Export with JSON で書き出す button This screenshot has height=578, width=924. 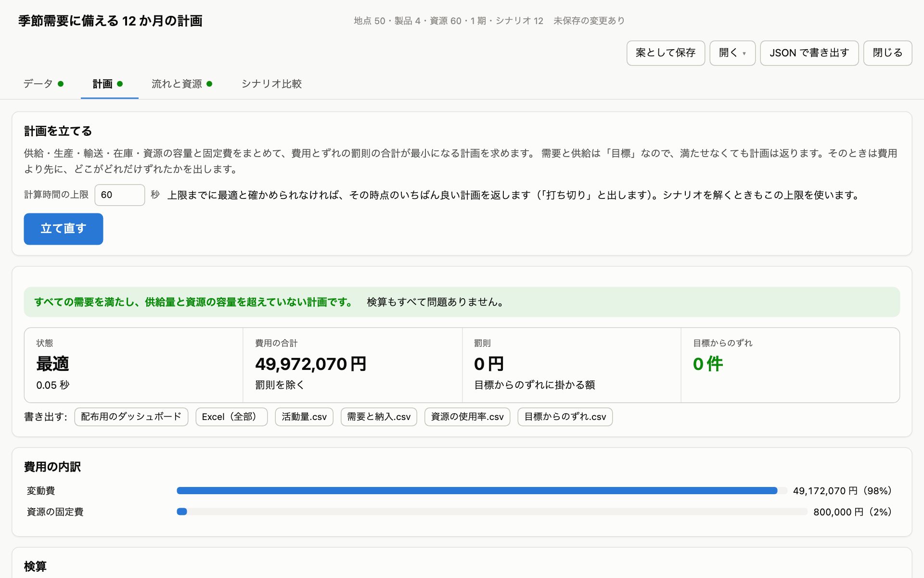809,53
